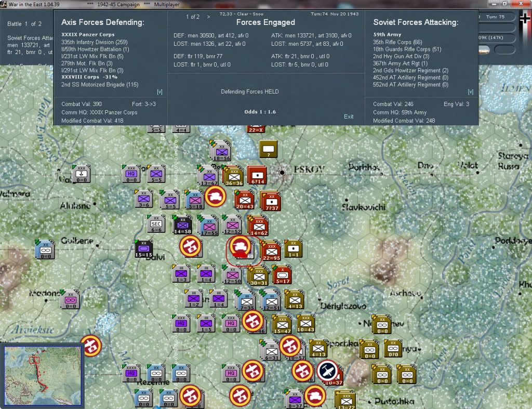532x409 pixels.
Task: Click the Defending Forces HELD result text
Action: (x=250, y=91)
